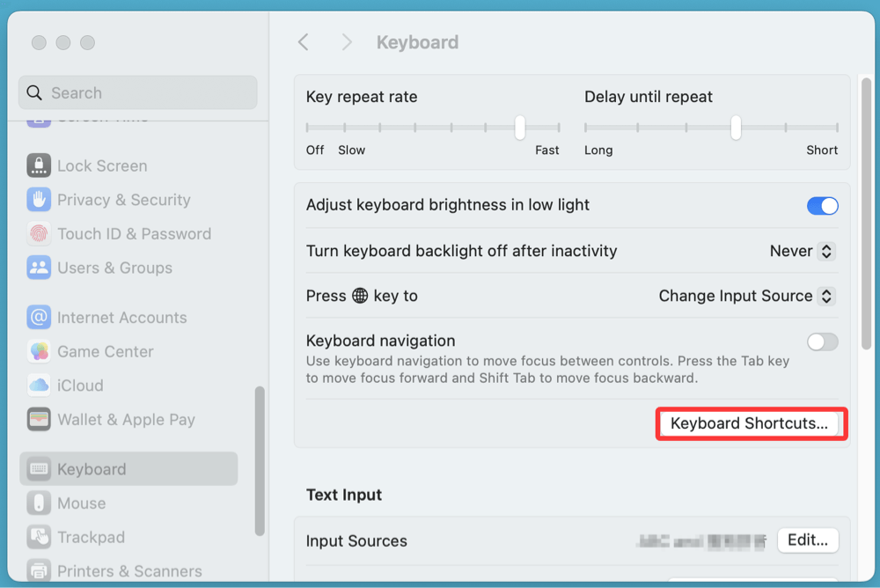
Task: Click the Touch ID fingerprint icon
Action: (39, 234)
